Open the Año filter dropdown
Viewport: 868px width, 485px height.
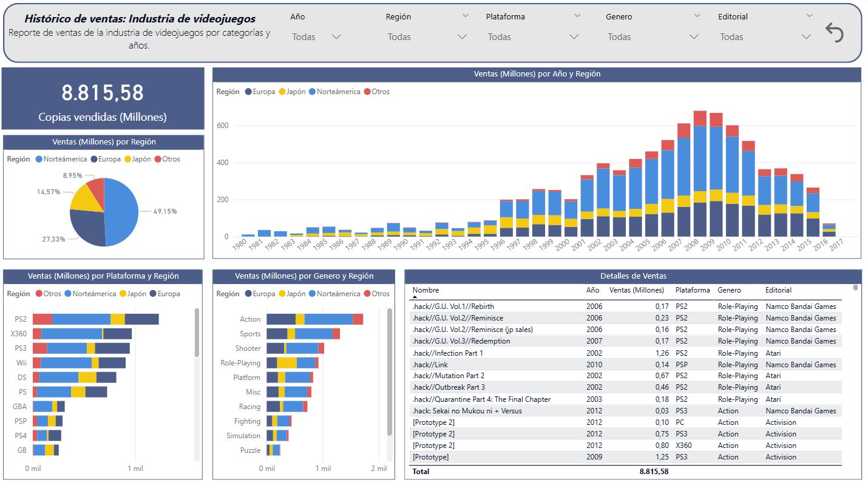click(316, 37)
